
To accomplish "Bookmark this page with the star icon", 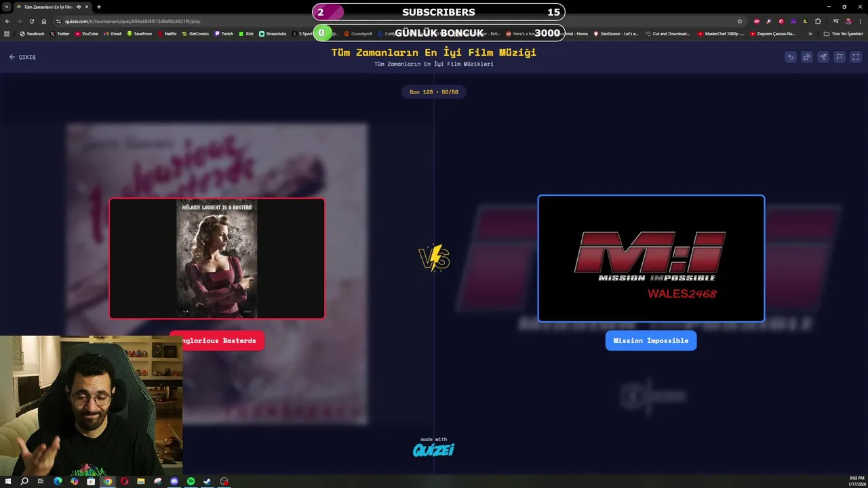I will click(740, 21).
